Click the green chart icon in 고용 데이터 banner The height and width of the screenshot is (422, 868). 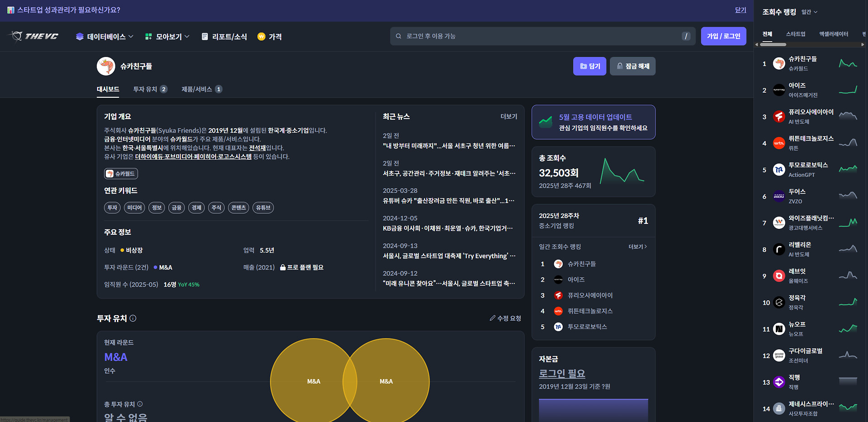point(546,122)
